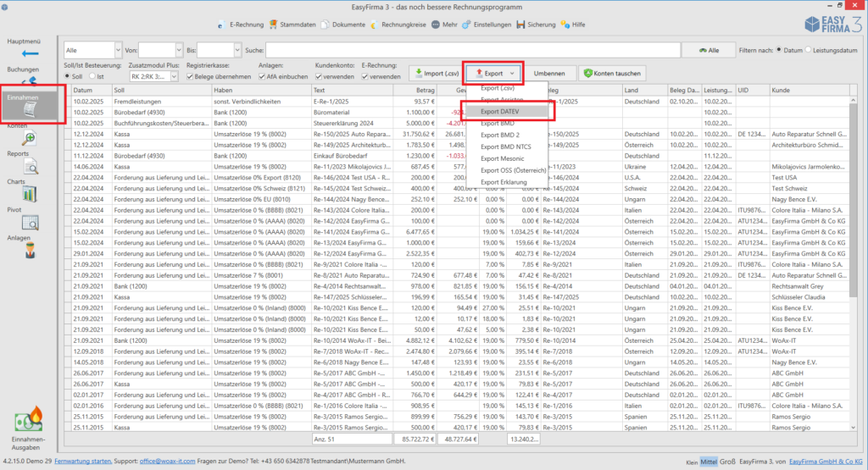
Task: Open the Charts bar-graph icon
Action: click(x=30, y=194)
